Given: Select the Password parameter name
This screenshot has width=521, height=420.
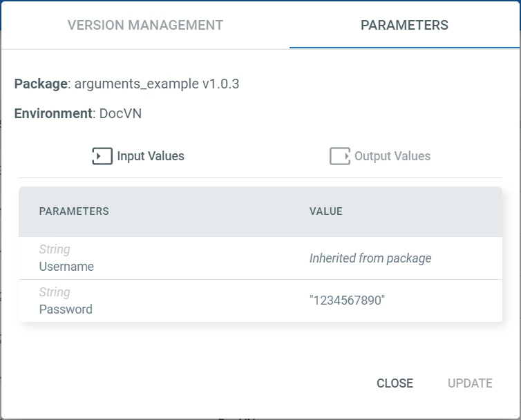Looking at the screenshot, I should [x=66, y=309].
